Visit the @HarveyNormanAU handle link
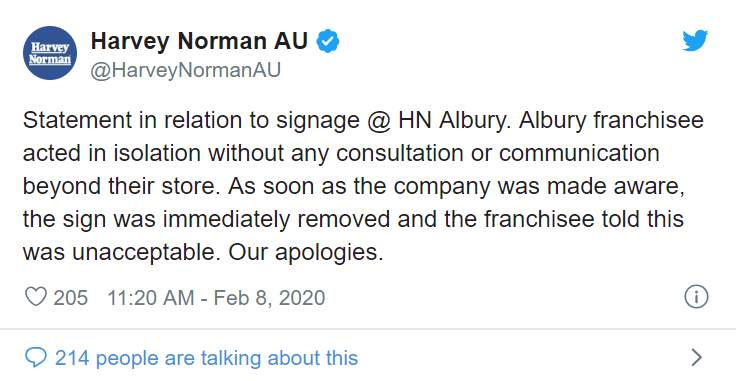The width and height of the screenshot is (736, 381). (x=185, y=70)
